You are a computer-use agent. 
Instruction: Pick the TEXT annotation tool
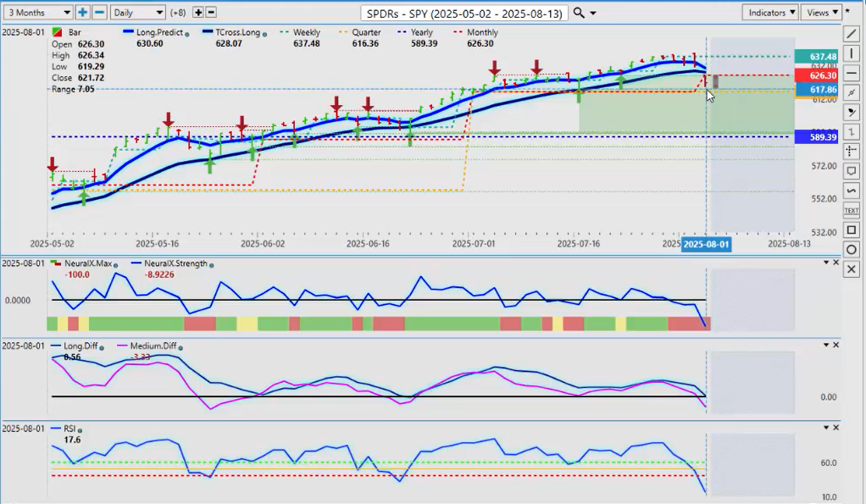pyautogui.click(x=852, y=210)
